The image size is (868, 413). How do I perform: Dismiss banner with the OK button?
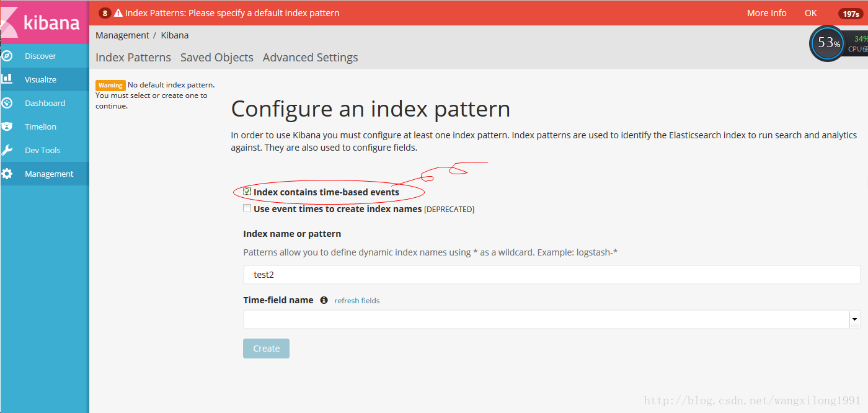[x=811, y=13]
